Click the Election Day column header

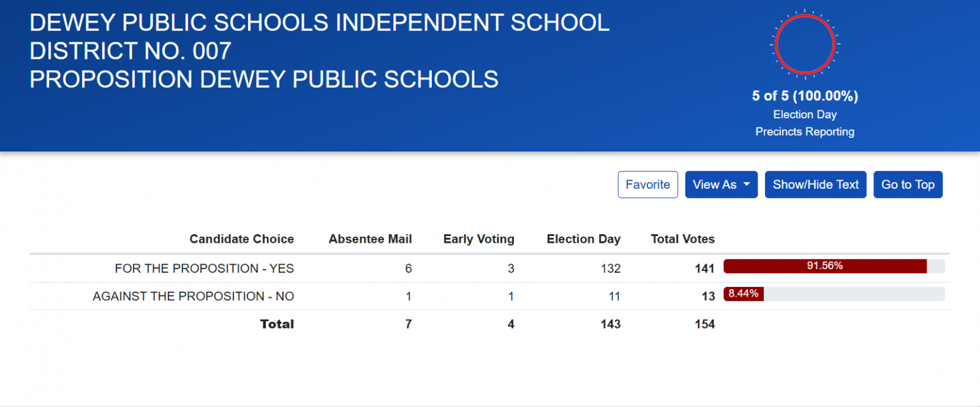pyautogui.click(x=583, y=239)
